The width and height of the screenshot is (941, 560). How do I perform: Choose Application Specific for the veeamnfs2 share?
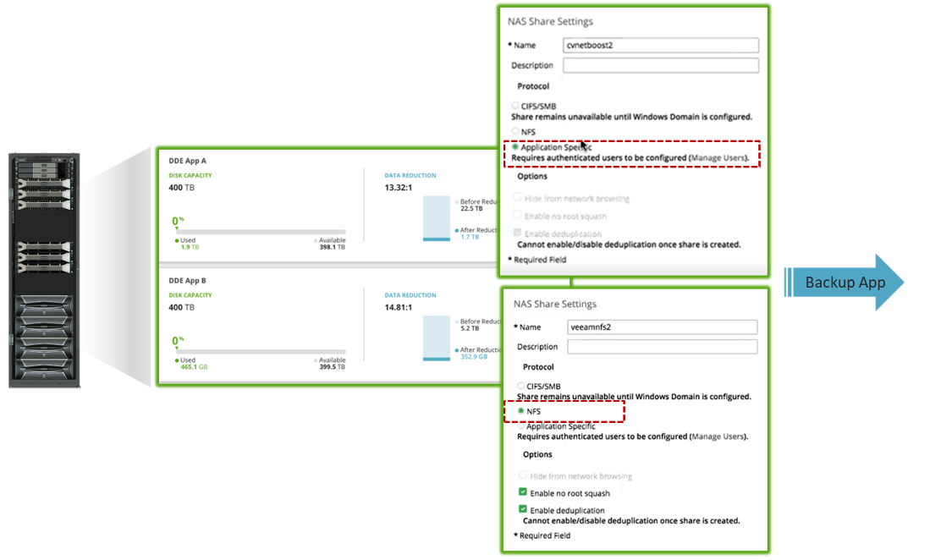(x=521, y=426)
